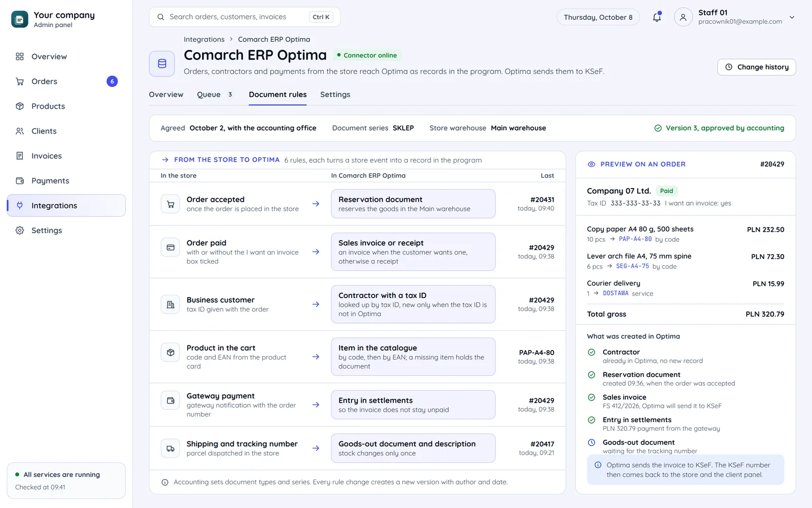Click Version 3, approved by accounting
Viewport: 812px width, 508px height.
[x=719, y=128]
